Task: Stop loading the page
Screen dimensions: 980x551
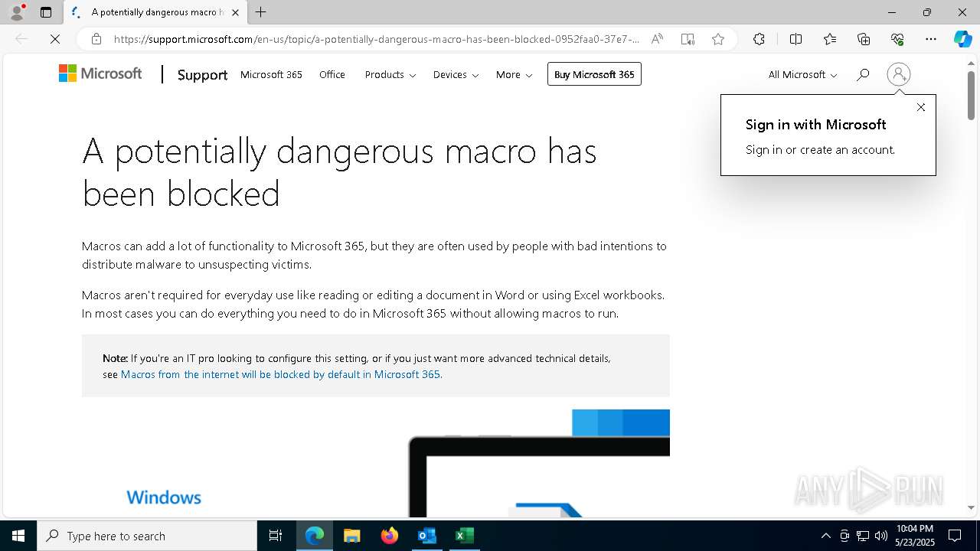Action: [55, 39]
